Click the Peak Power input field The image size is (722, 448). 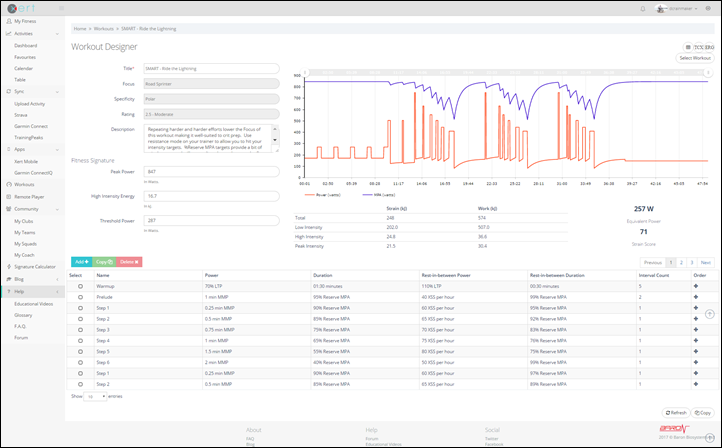click(211, 172)
